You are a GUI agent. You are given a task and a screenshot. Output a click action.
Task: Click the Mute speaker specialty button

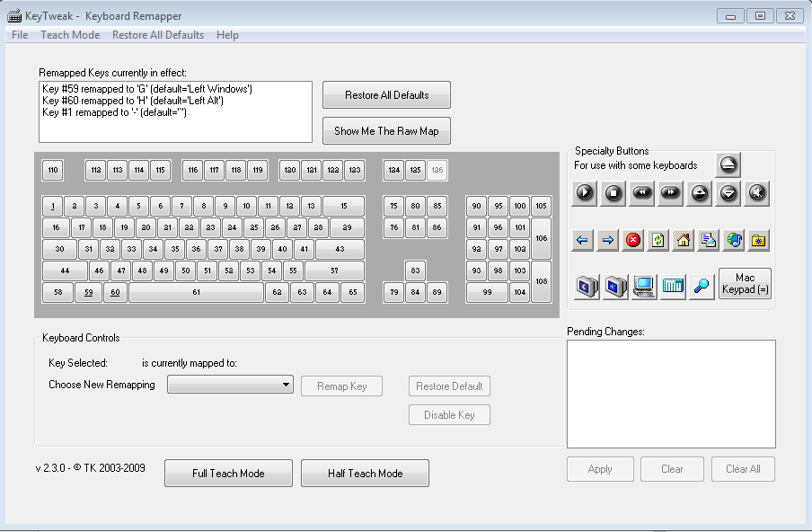click(x=757, y=193)
